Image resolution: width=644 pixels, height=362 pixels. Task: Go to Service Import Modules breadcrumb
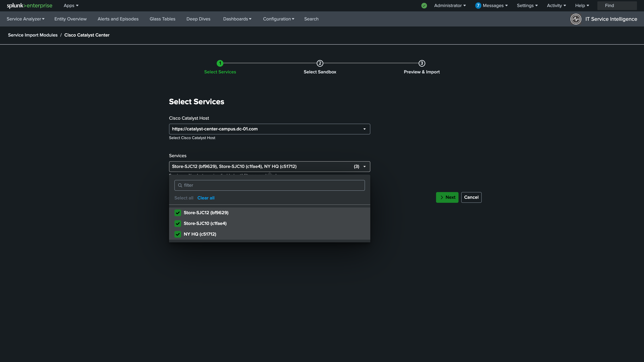pyautogui.click(x=33, y=35)
